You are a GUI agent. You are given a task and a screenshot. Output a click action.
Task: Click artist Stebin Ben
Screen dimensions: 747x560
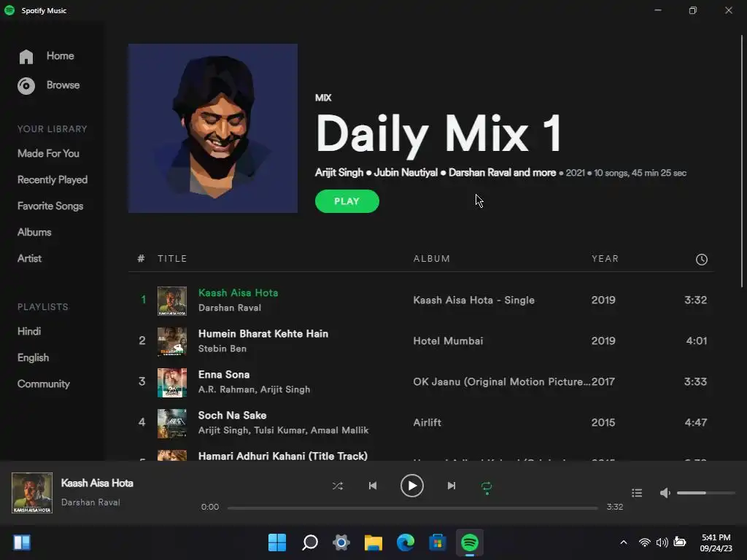(x=222, y=349)
